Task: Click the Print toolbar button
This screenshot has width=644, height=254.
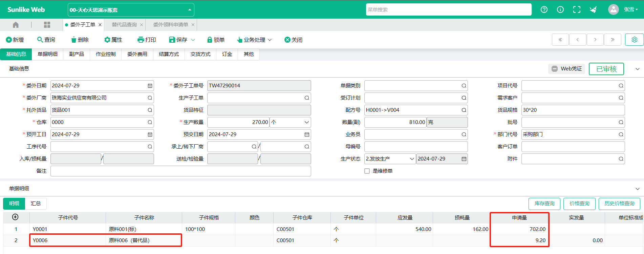Action: point(147,40)
